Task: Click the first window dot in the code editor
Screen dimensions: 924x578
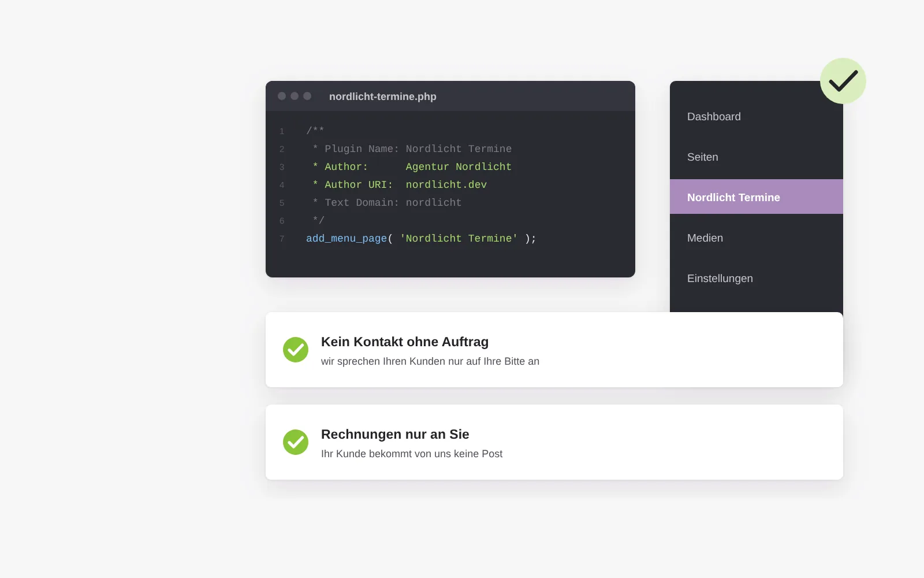Action: tap(282, 96)
